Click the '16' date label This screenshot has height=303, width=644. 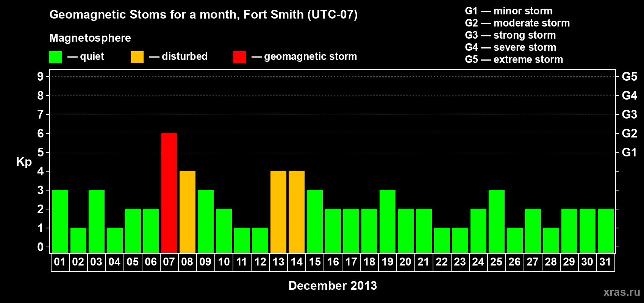pyautogui.click(x=333, y=262)
